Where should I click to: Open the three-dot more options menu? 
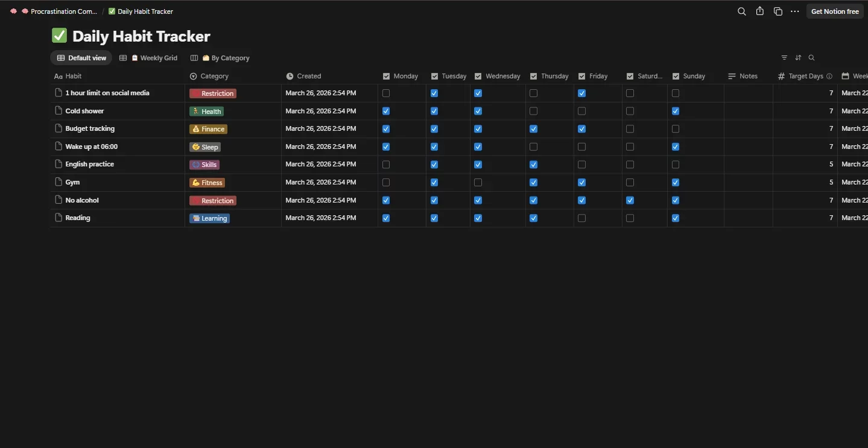tap(794, 11)
